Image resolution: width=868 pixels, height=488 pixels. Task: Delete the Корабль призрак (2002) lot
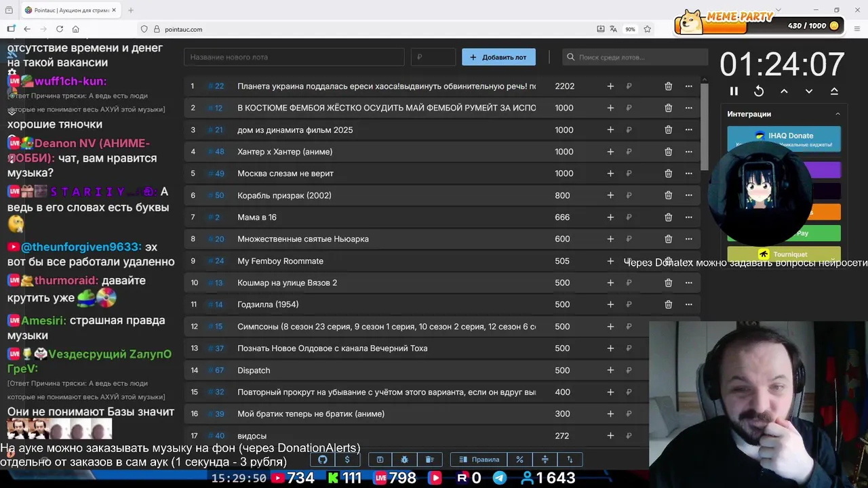click(668, 195)
